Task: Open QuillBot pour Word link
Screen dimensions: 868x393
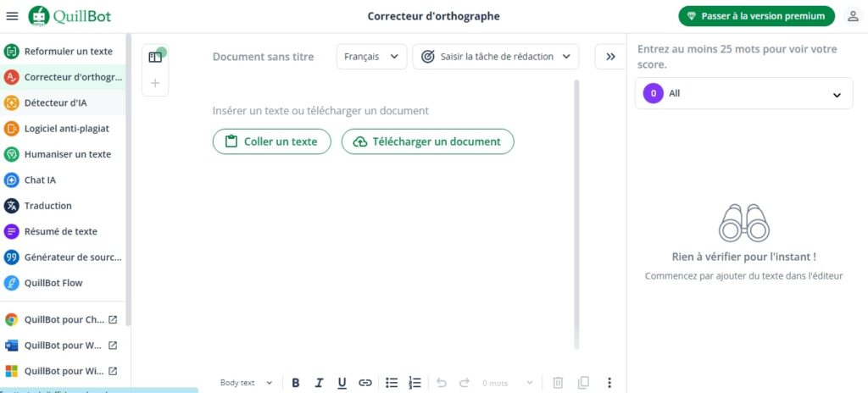Action: point(63,346)
